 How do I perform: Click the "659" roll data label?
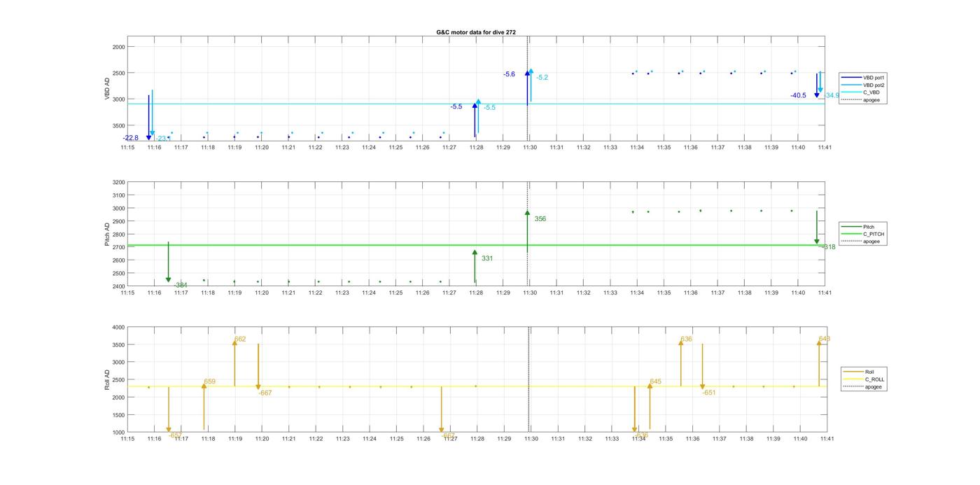209,382
